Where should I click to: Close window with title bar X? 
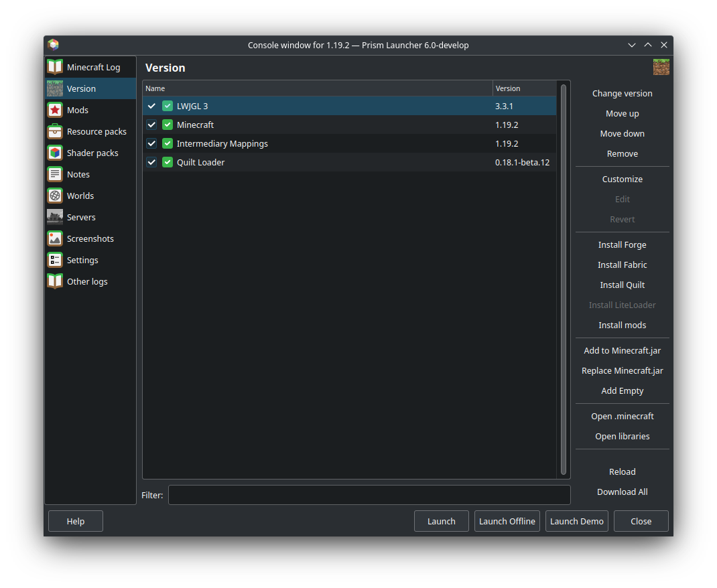(x=664, y=45)
